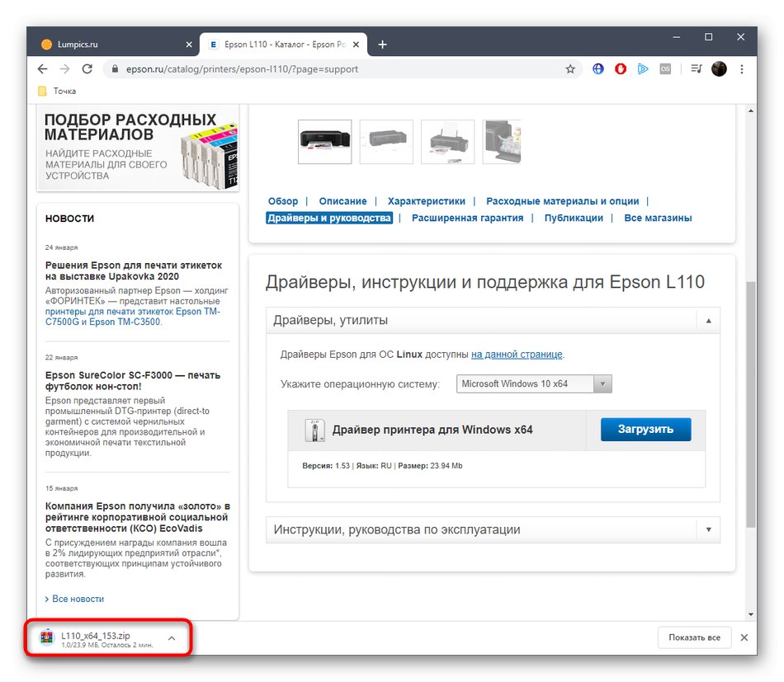Bookmark this page with the star icon
The image size is (784, 682).
[x=570, y=68]
